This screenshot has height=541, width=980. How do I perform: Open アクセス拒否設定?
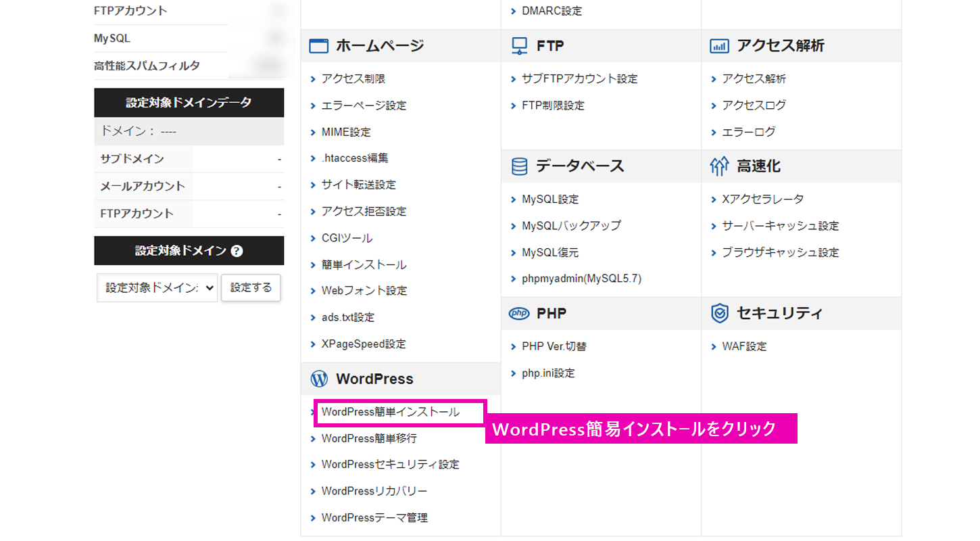pos(364,212)
